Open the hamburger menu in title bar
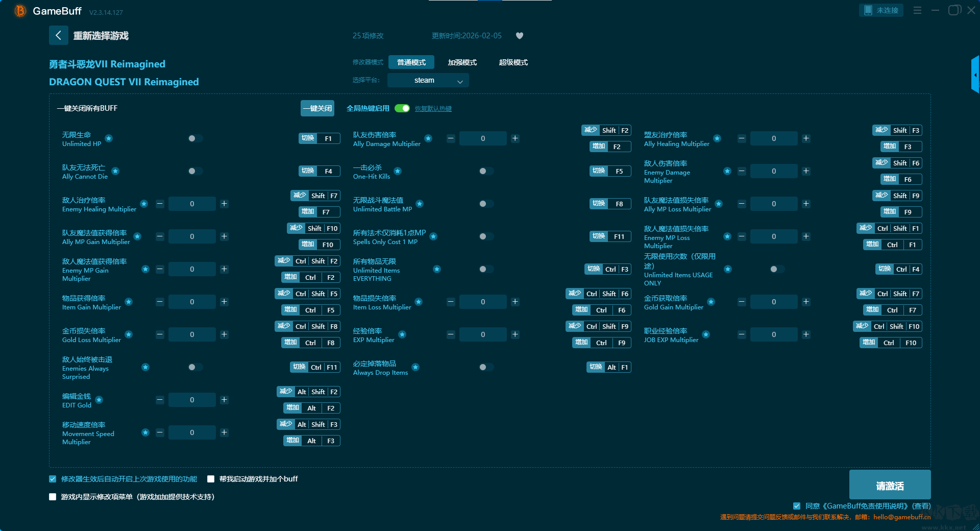The height and width of the screenshot is (531, 980). click(917, 10)
